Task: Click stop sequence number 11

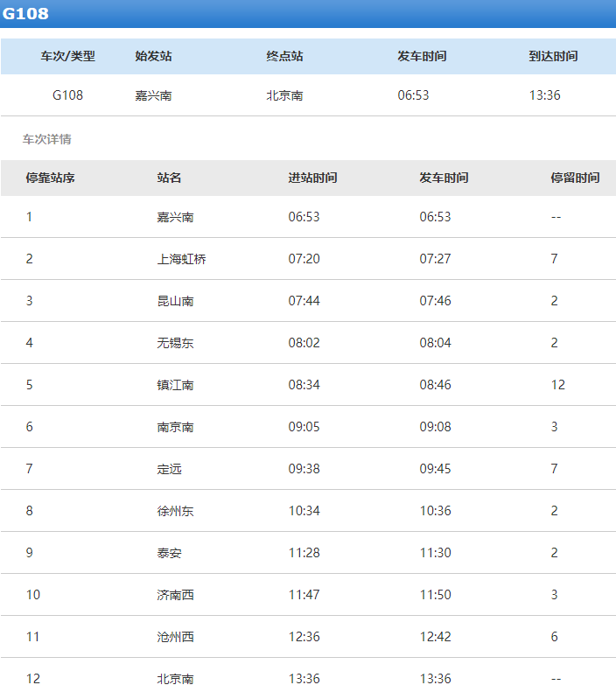Action: 33,636
